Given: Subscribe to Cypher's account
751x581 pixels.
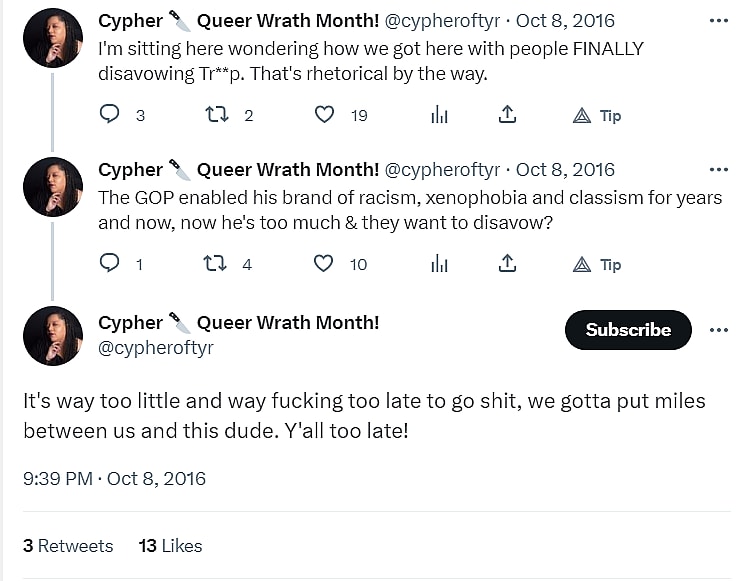Looking at the screenshot, I should pyautogui.click(x=628, y=330).
